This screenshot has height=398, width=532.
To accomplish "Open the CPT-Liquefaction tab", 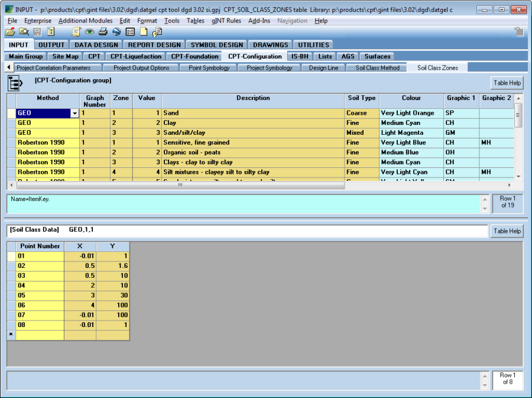I will (x=135, y=57).
